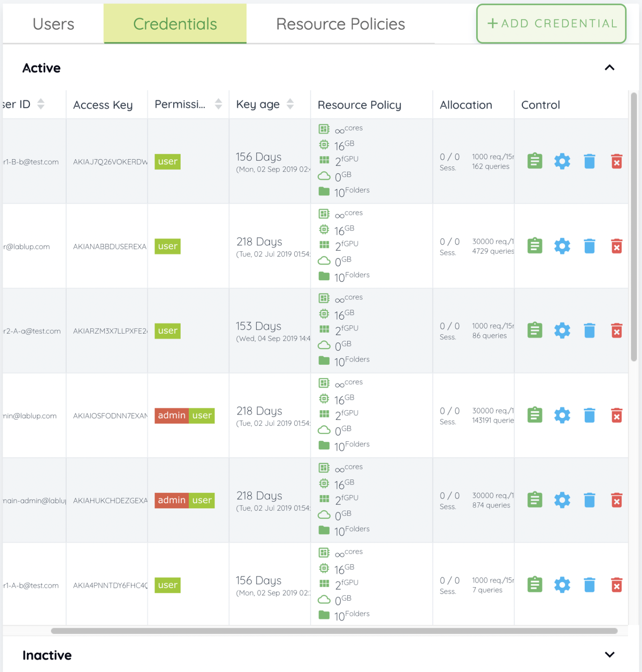Viewport: 642px width, 672px height.
Task: Click red delete icon for r1-B-b@test.com row
Action: click(x=616, y=161)
